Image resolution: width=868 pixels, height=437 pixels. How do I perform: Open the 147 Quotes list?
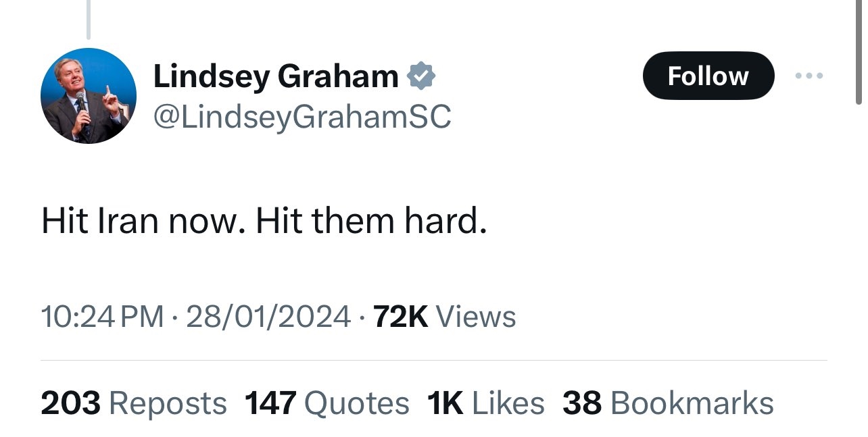pos(327,403)
